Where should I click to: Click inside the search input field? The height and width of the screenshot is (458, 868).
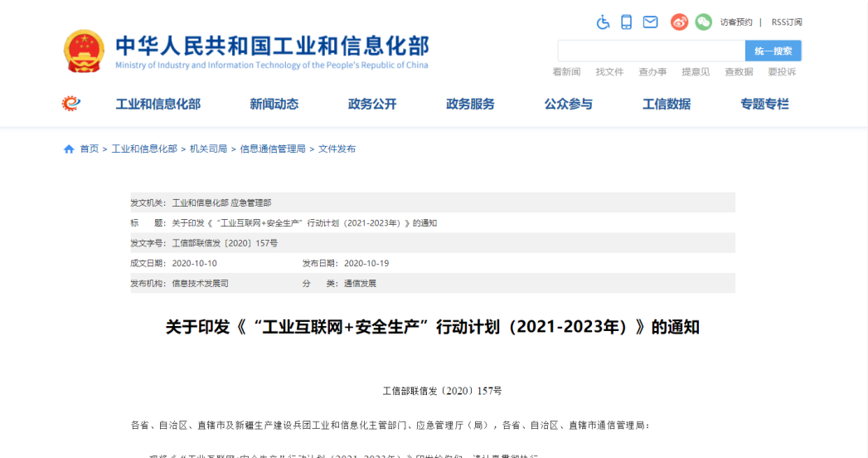pyautogui.click(x=652, y=51)
